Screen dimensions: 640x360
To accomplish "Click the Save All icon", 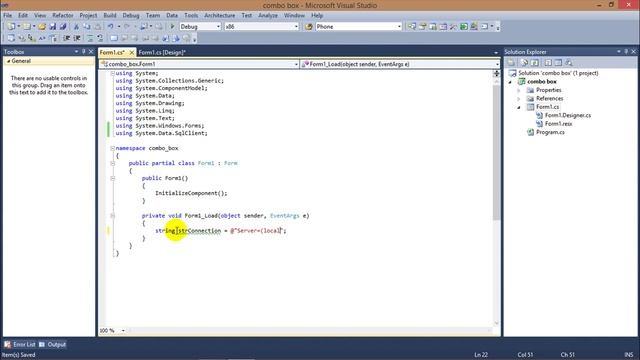I will 63,27.
